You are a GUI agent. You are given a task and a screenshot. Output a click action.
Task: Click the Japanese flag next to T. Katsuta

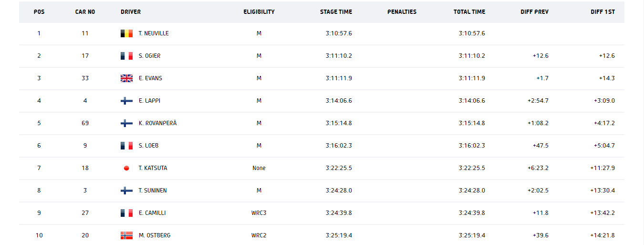click(x=126, y=168)
